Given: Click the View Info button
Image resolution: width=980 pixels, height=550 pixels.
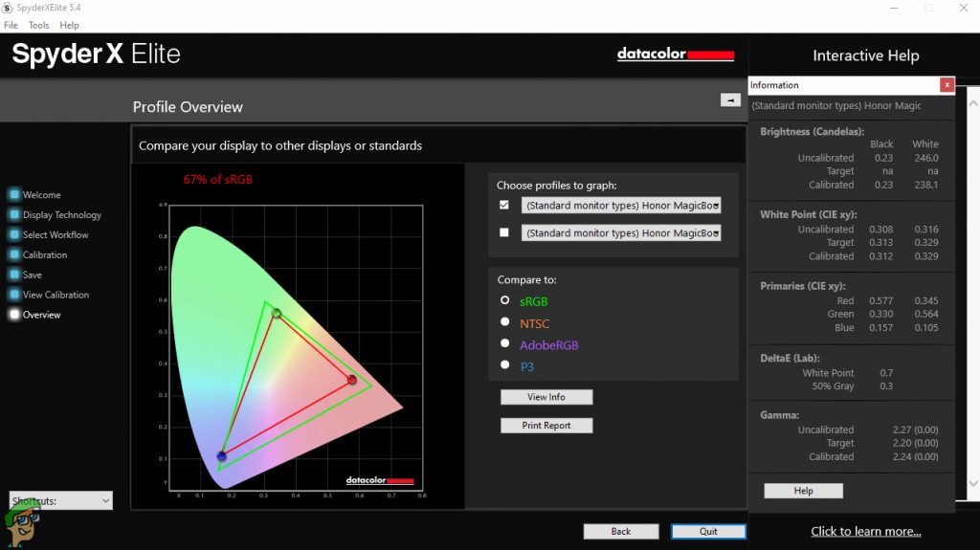Looking at the screenshot, I should [546, 397].
